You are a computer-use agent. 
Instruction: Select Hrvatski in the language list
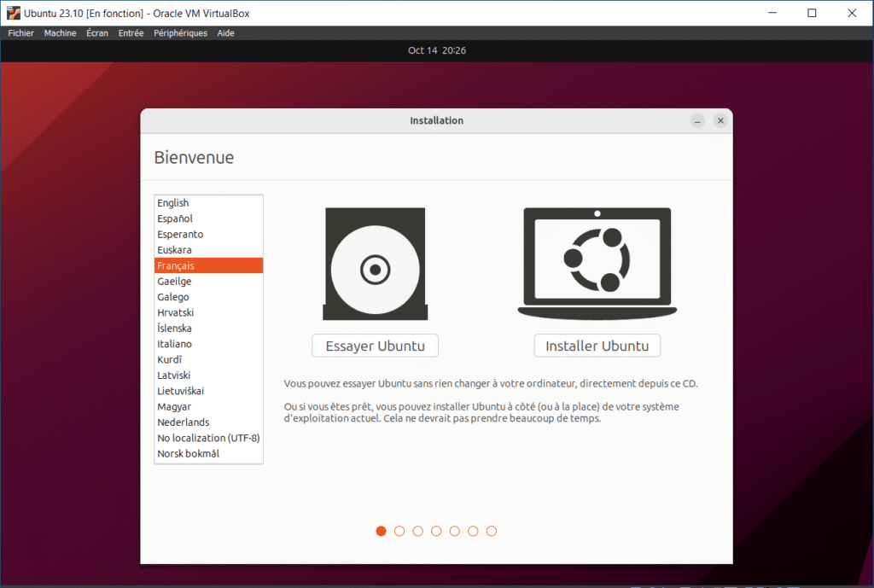208,312
